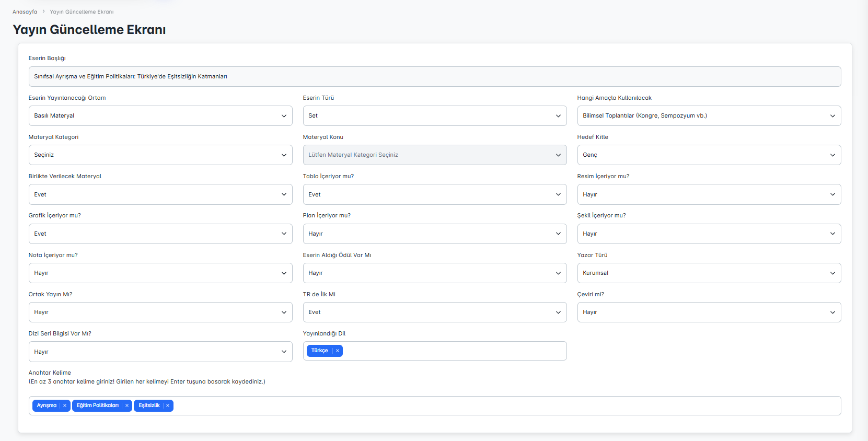The height and width of the screenshot is (441, 868).
Task: Click the Eserin Başlığı text field
Action: pyautogui.click(x=434, y=76)
